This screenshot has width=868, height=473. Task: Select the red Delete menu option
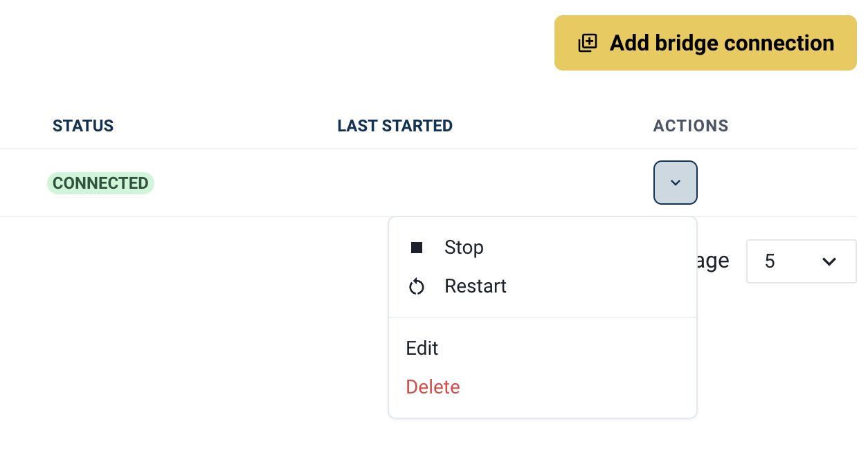coord(433,387)
